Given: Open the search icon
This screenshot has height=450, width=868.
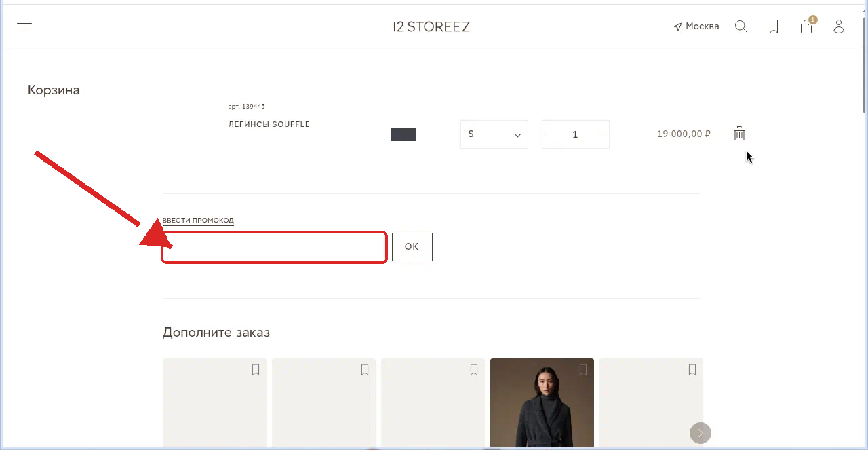Looking at the screenshot, I should (741, 26).
